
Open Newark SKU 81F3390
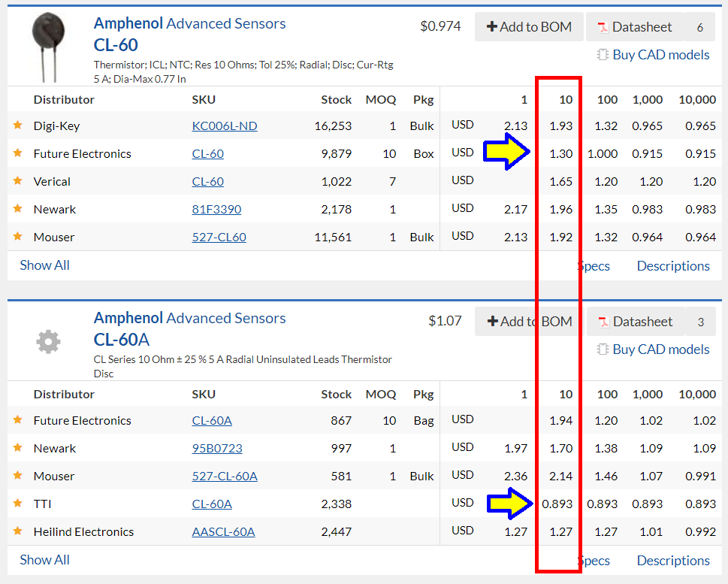(217, 210)
